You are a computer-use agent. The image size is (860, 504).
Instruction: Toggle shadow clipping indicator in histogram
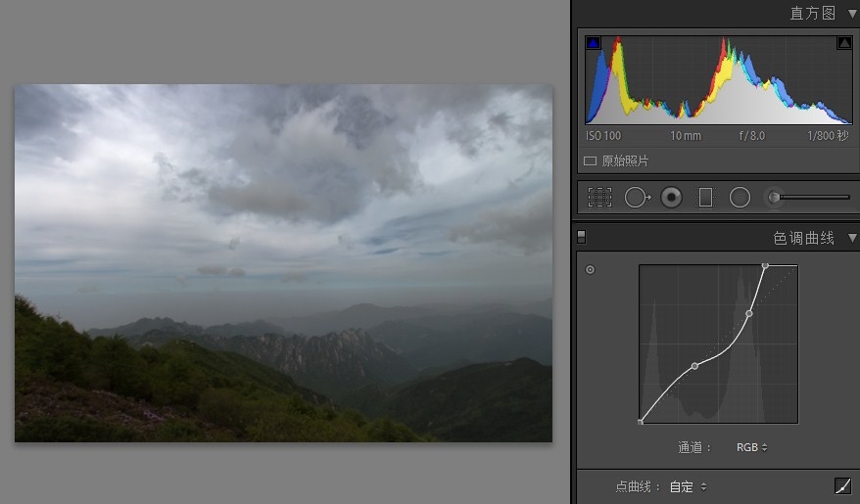click(593, 43)
